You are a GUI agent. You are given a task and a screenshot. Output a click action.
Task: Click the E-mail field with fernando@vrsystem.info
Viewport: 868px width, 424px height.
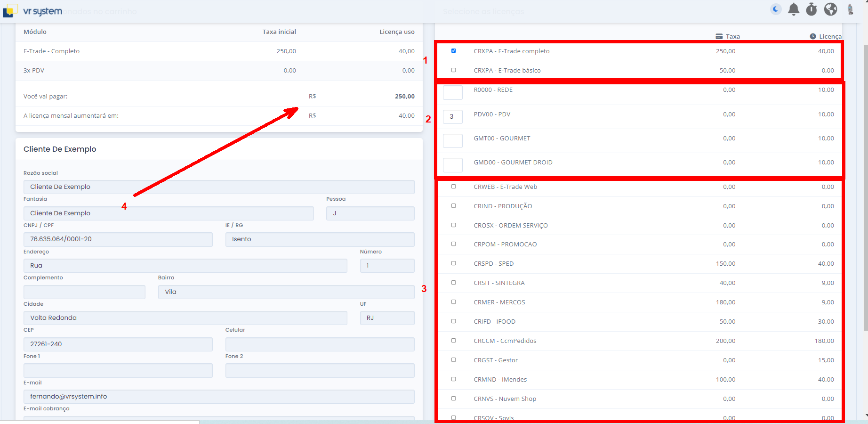[219, 397]
